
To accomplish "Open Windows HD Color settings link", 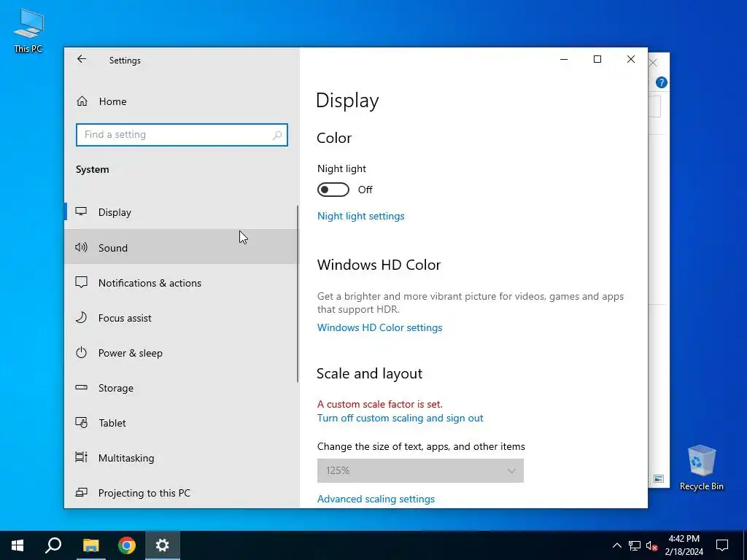I will pyautogui.click(x=379, y=327).
